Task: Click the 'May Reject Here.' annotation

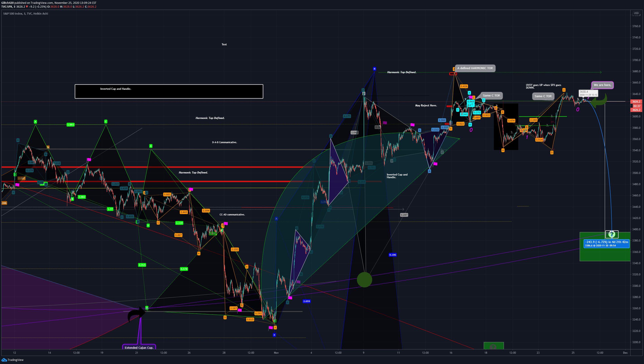Action: [426, 105]
